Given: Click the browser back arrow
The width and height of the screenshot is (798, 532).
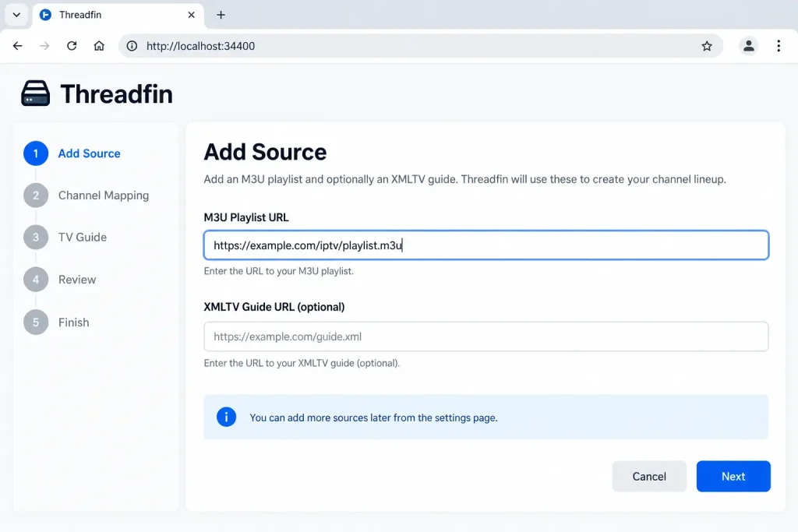Looking at the screenshot, I should [17, 46].
